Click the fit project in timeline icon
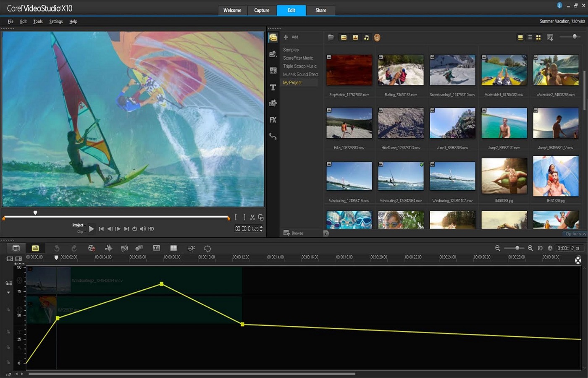This screenshot has width=588, height=378. [540, 248]
